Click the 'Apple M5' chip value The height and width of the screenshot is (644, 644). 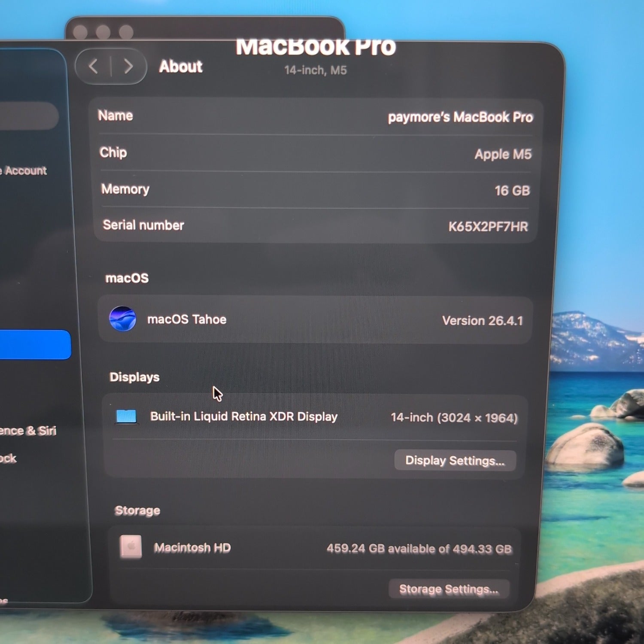[503, 154]
